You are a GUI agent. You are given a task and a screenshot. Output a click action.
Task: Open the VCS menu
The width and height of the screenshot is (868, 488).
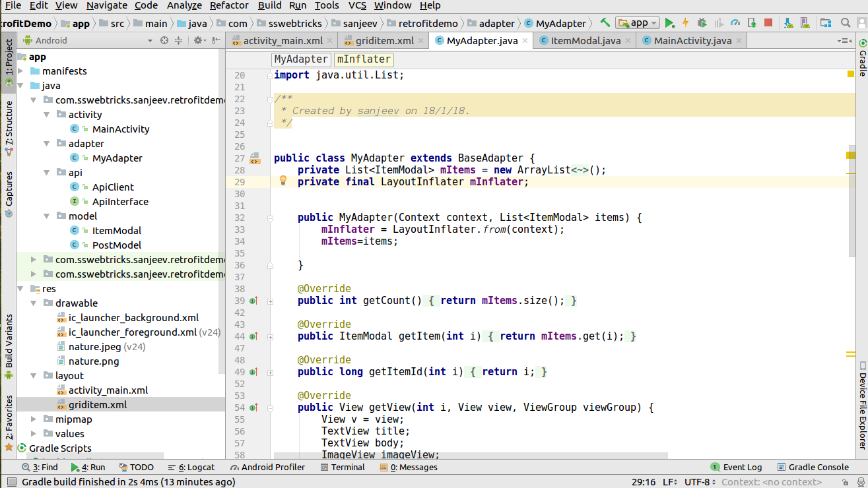357,5
